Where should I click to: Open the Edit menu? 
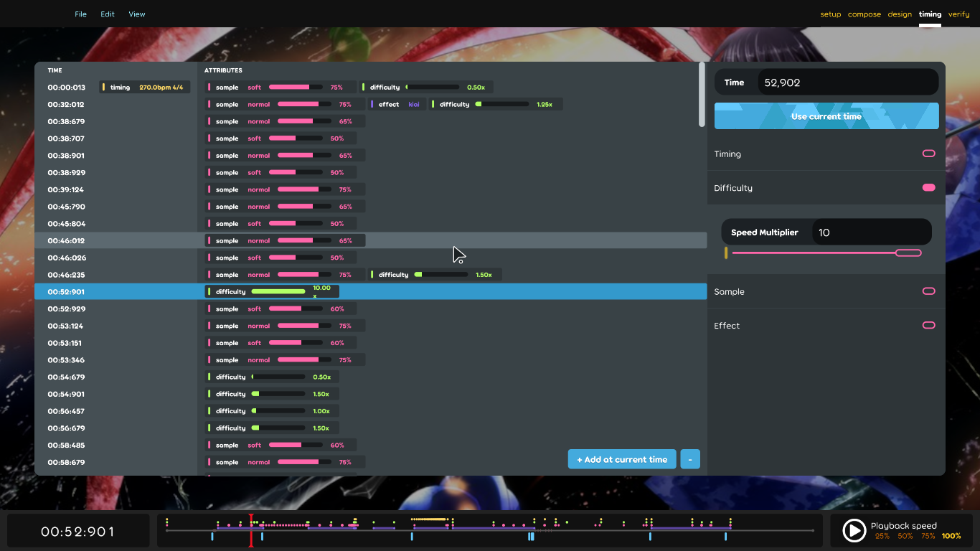(107, 14)
